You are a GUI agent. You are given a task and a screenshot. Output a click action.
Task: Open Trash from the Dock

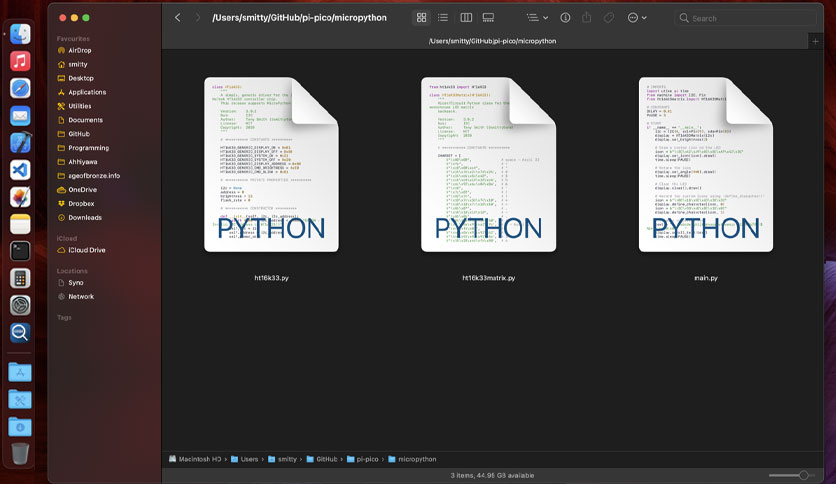(x=20, y=454)
